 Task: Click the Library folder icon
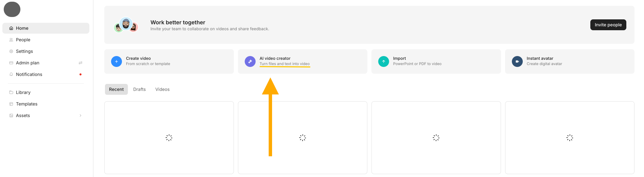(x=11, y=92)
